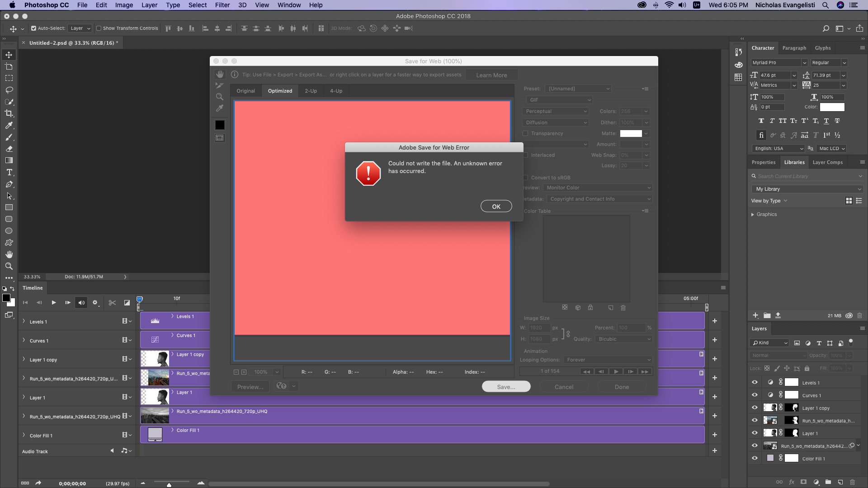Toggle visibility of Curves 1 layer
This screenshot has width=868, height=488.
click(754, 395)
